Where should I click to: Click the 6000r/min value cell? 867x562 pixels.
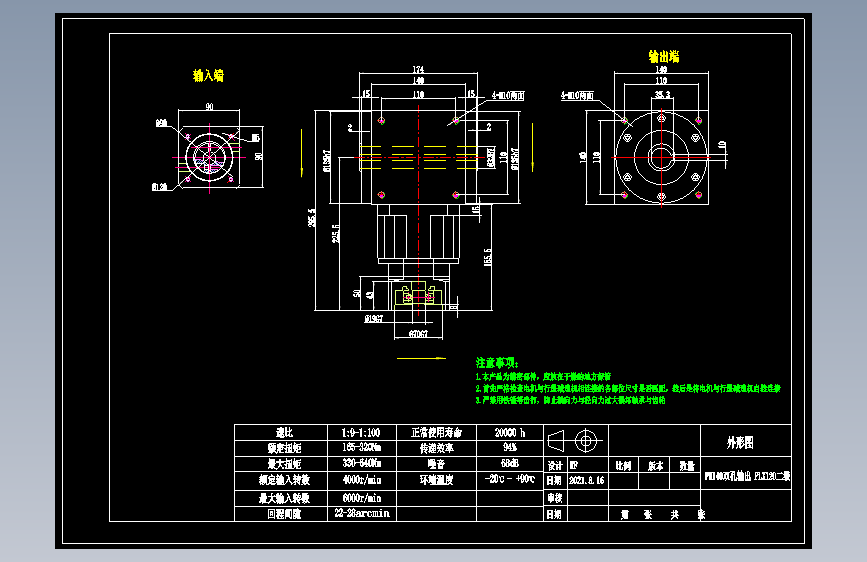coord(361,498)
